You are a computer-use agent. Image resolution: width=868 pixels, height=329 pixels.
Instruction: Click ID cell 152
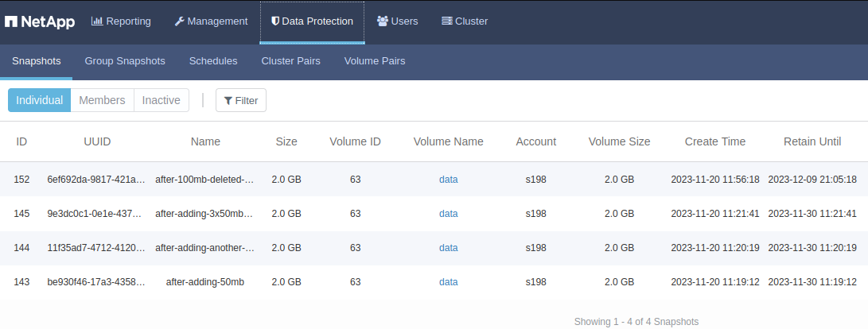(21, 180)
